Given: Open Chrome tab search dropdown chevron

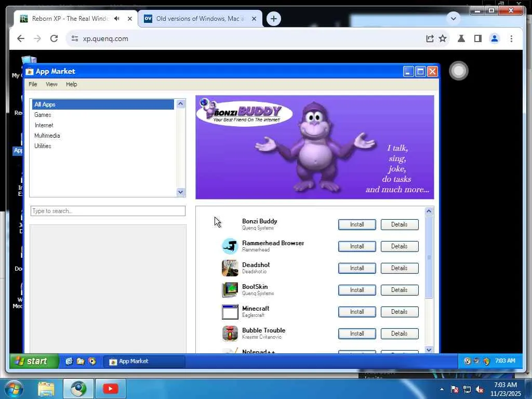Looking at the screenshot, I should click(x=453, y=18).
